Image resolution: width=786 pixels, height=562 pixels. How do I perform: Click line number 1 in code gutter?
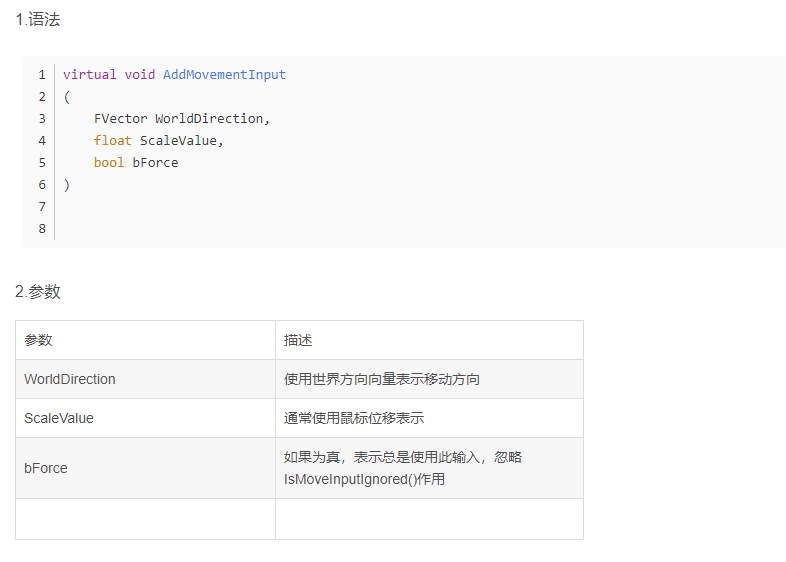coord(42,75)
